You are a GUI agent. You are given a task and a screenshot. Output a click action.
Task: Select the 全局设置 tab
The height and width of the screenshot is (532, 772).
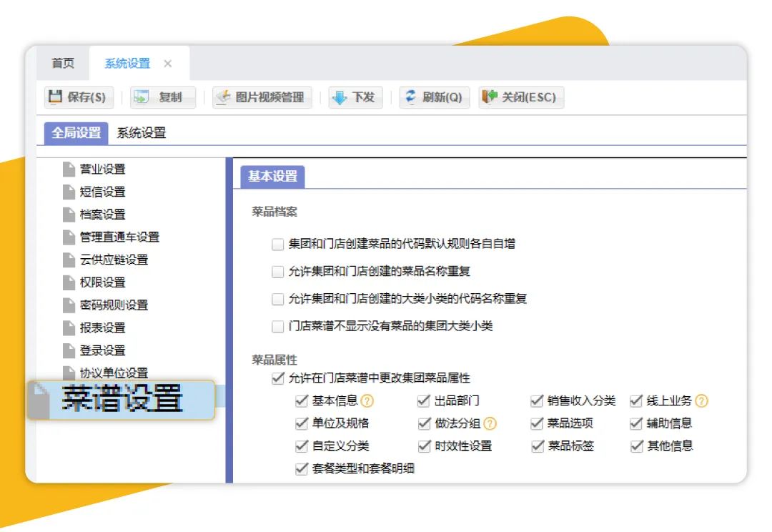[76, 133]
